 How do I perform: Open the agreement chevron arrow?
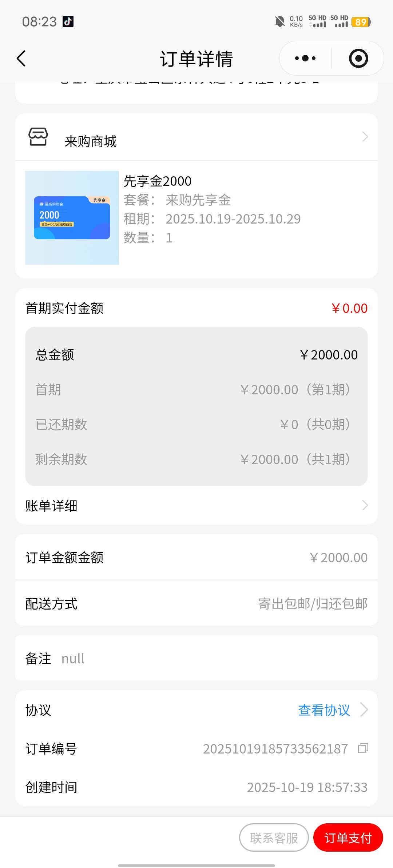tap(364, 709)
